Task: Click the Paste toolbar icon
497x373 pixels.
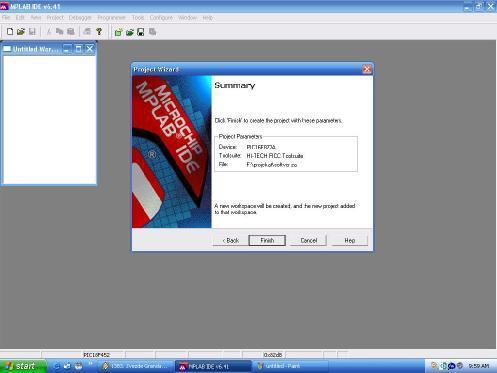Action: [71, 32]
